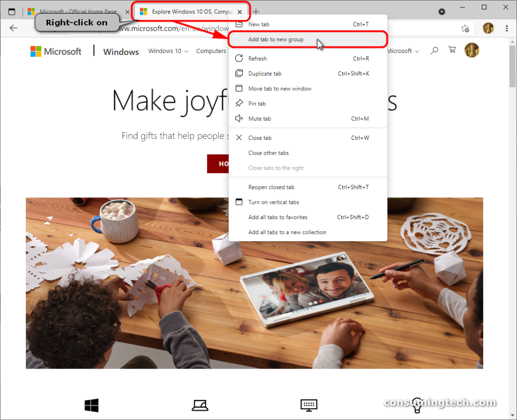Click the X icon beside Close tab
517x420 pixels.
(239, 138)
